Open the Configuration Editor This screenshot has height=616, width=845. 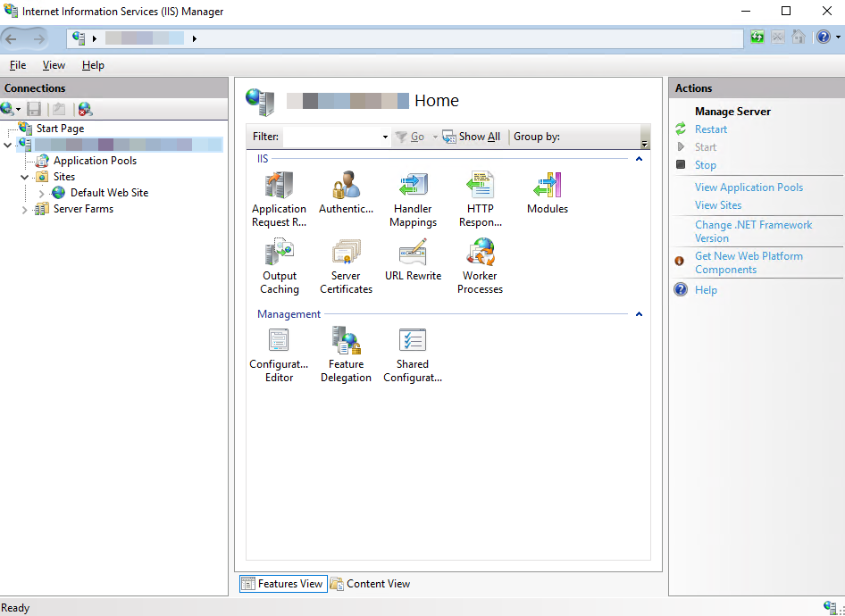click(x=279, y=354)
